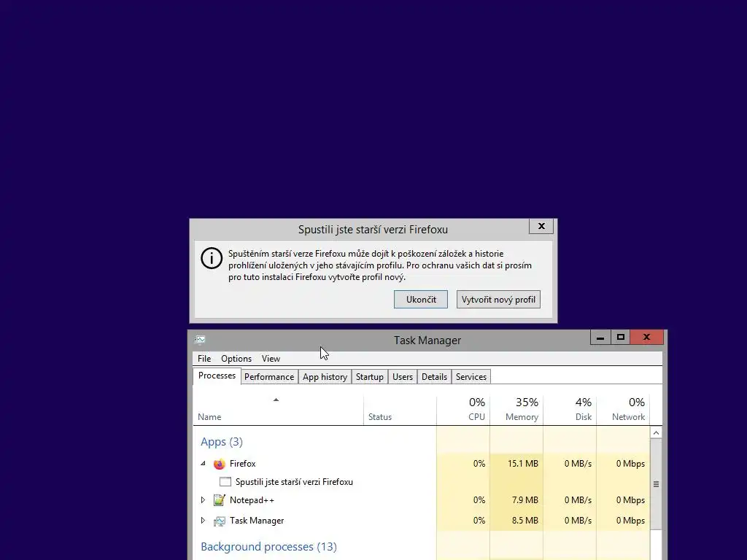Screen dimensions: 747x560
Task: Click Task Manager memory value 8.5 MB
Action: click(x=525, y=521)
